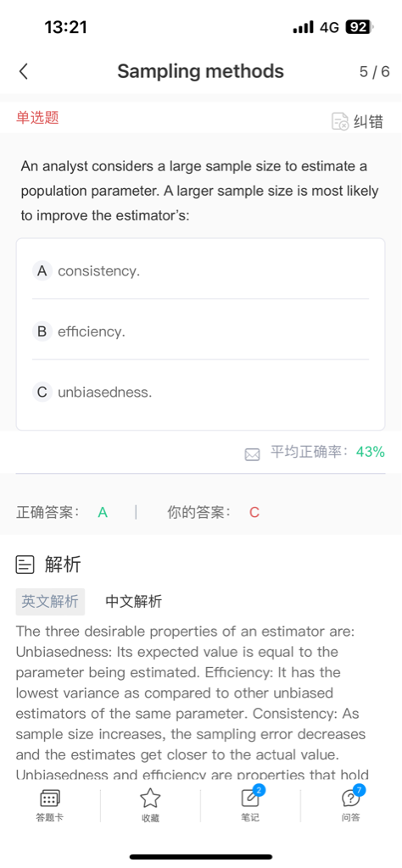Open the 笔记 notes icon
The width and height of the screenshot is (402, 868).
click(x=250, y=798)
